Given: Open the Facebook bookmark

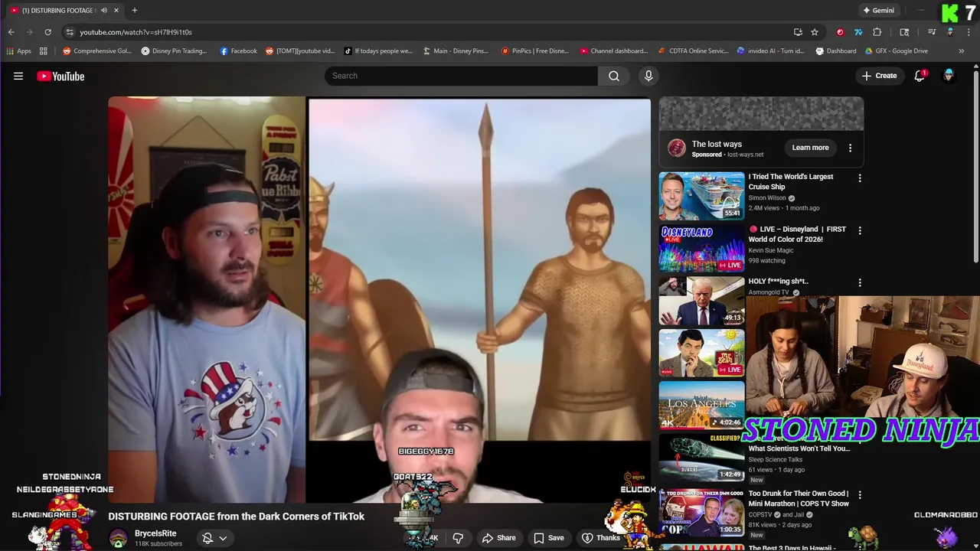Looking at the screenshot, I should (x=238, y=51).
